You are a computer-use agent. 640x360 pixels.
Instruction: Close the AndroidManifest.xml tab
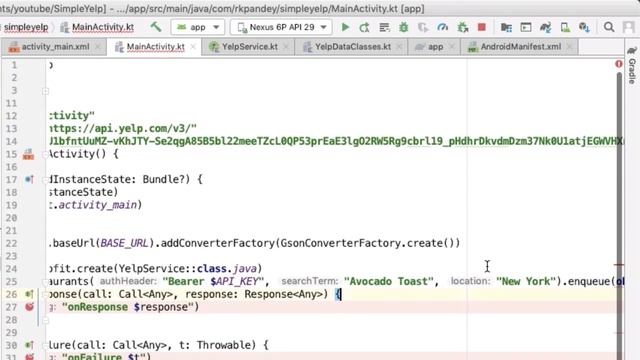570,47
